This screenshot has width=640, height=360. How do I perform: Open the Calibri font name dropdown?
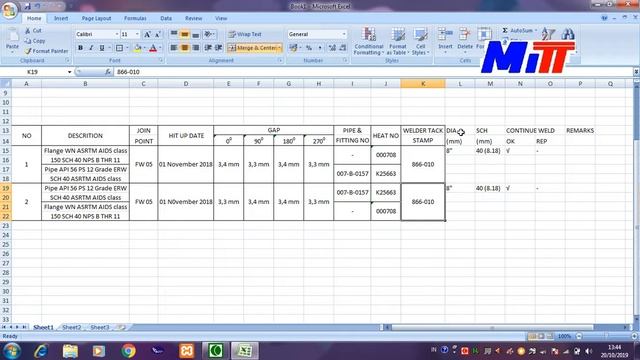[117, 34]
